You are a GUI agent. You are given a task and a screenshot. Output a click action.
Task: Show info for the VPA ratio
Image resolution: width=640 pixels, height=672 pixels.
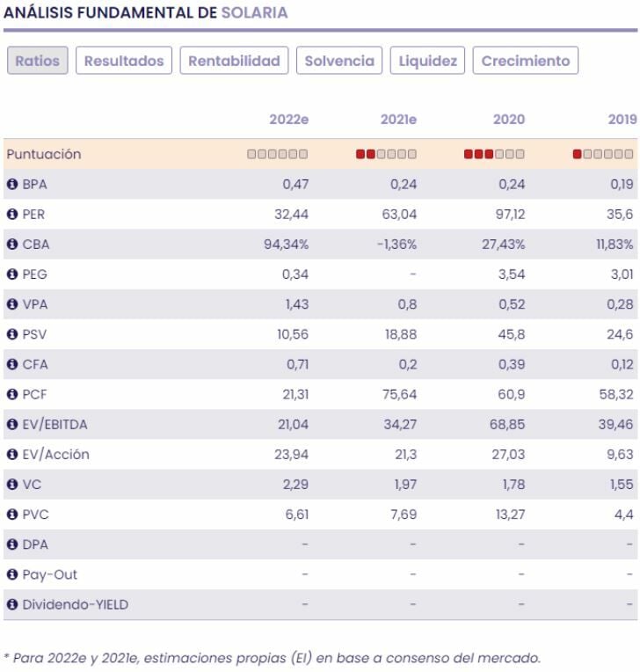click(x=12, y=304)
